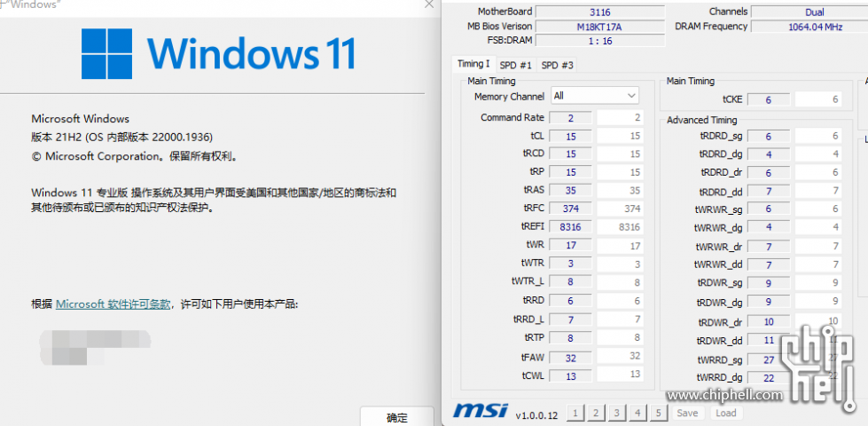The height and width of the screenshot is (426, 868).
Task: Click the white tRP input box
Action: pos(620,172)
